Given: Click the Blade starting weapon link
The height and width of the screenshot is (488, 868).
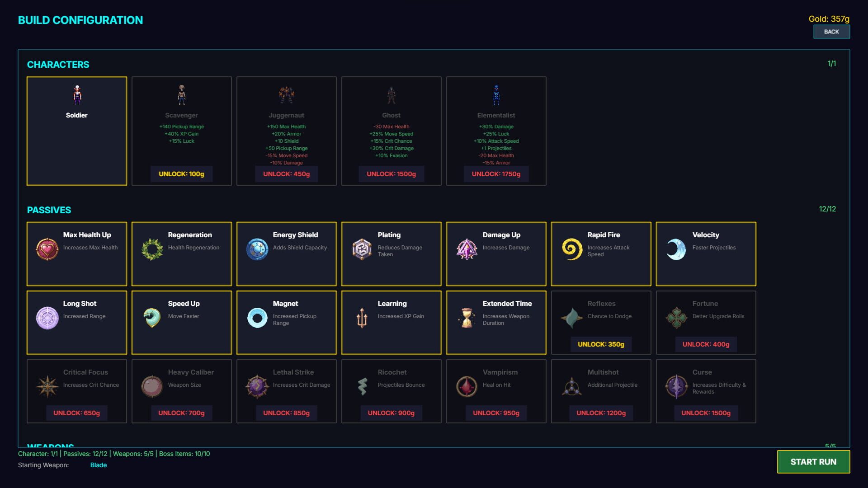Looking at the screenshot, I should [99, 465].
